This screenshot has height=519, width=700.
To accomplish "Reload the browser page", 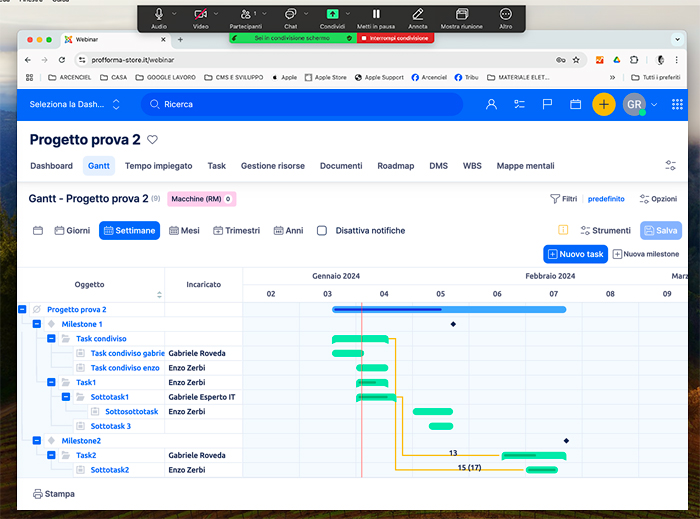I will [x=62, y=60].
